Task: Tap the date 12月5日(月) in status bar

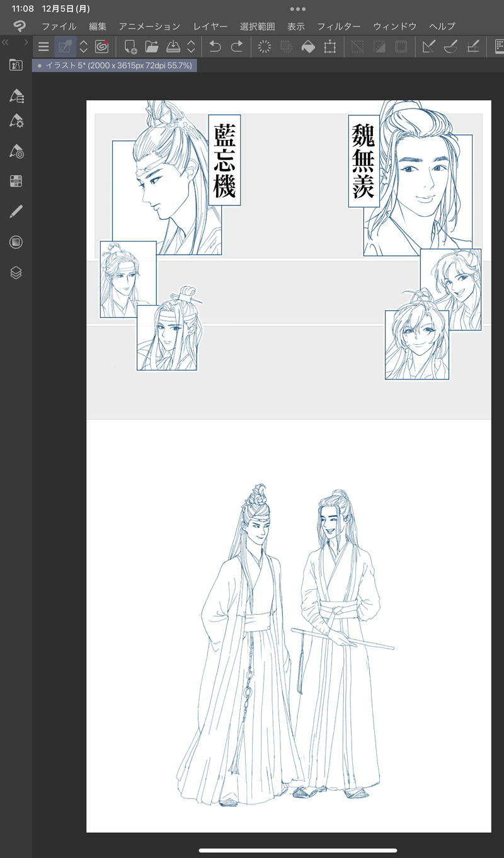Action: point(66,9)
